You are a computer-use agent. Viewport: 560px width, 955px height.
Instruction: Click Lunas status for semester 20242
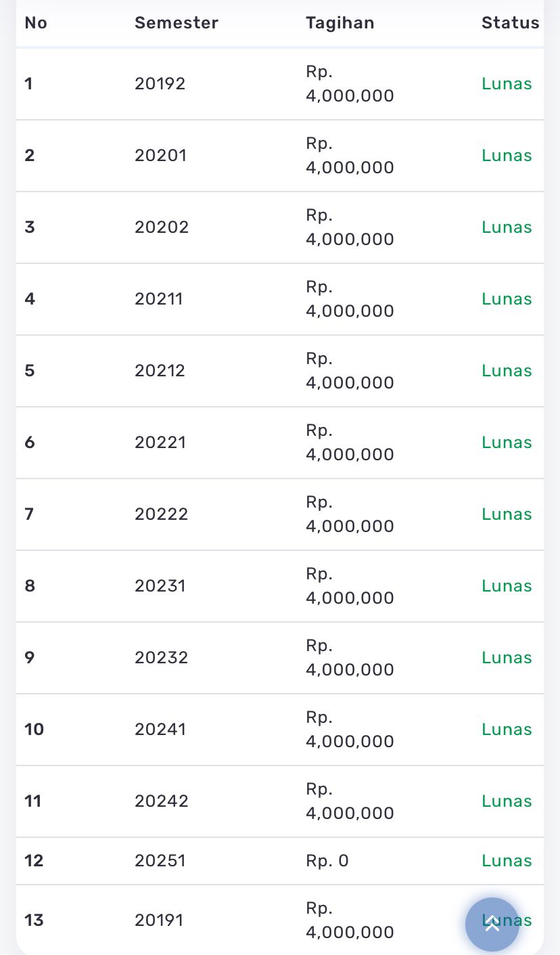507,801
